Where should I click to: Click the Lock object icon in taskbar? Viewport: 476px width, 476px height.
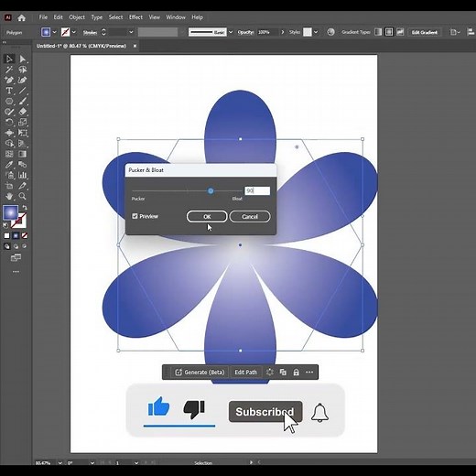tap(296, 373)
